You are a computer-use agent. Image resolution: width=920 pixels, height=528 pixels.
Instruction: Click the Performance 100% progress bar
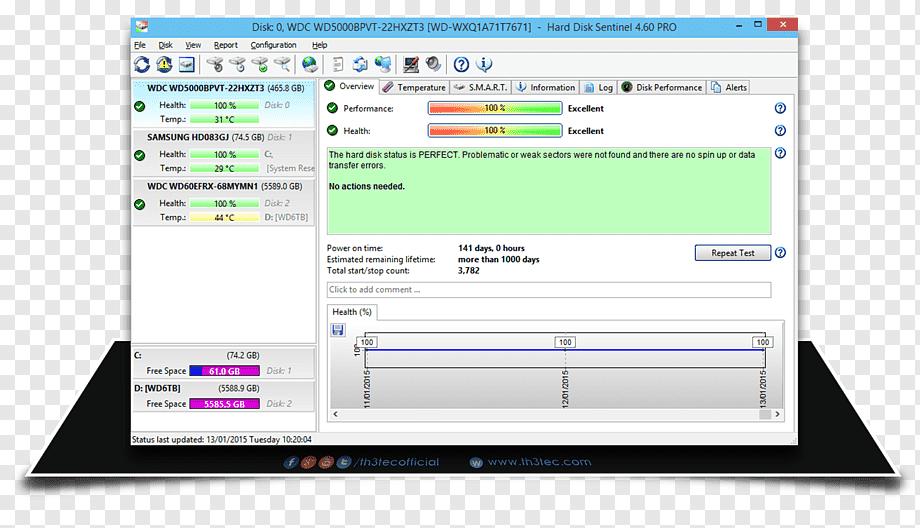[495, 108]
